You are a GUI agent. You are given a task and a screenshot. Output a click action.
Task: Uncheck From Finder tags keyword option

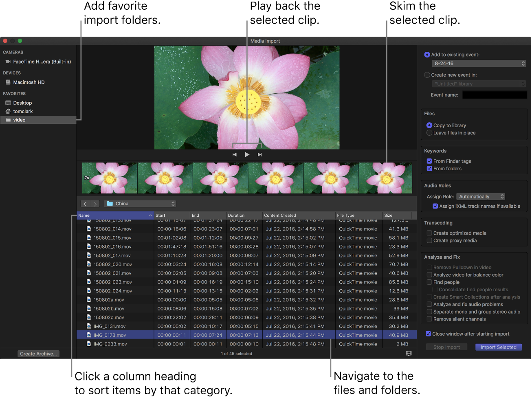(429, 161)
